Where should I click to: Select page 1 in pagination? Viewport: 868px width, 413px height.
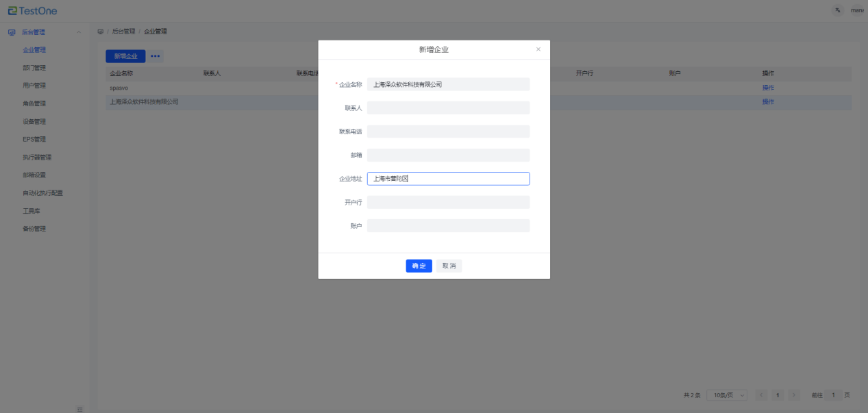click(778, 395)
